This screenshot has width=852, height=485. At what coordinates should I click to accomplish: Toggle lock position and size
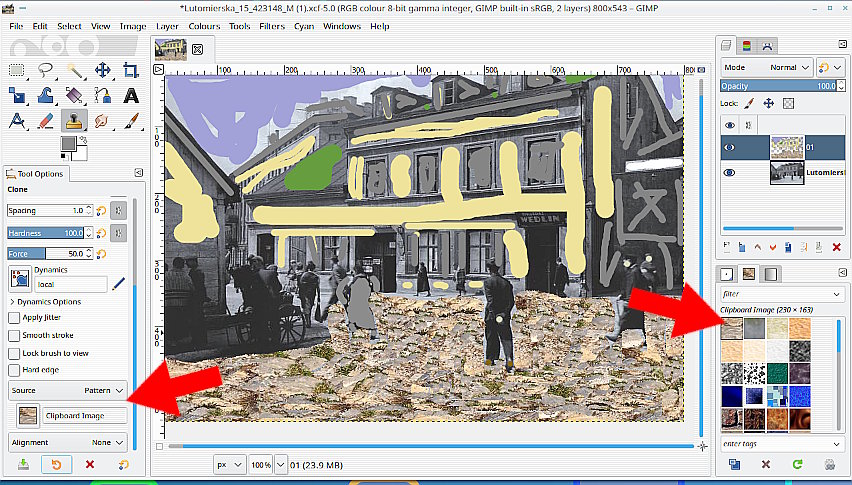[768, 103]
